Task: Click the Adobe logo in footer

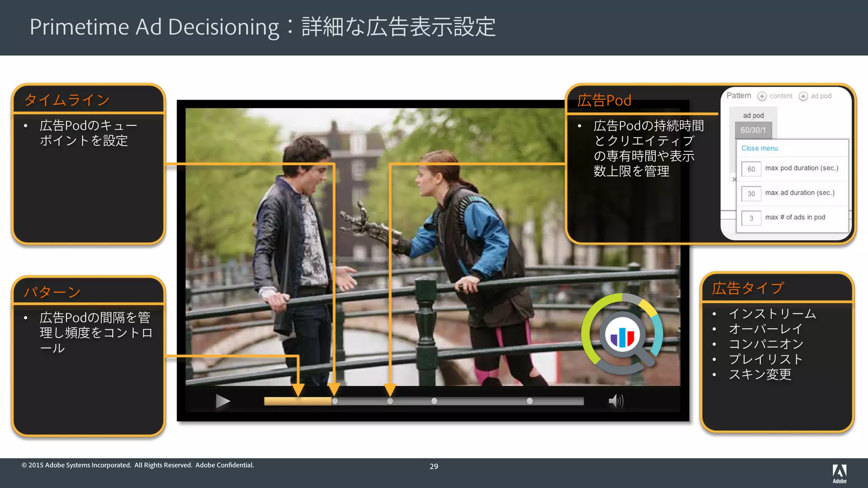Action: tap(839, 474)
